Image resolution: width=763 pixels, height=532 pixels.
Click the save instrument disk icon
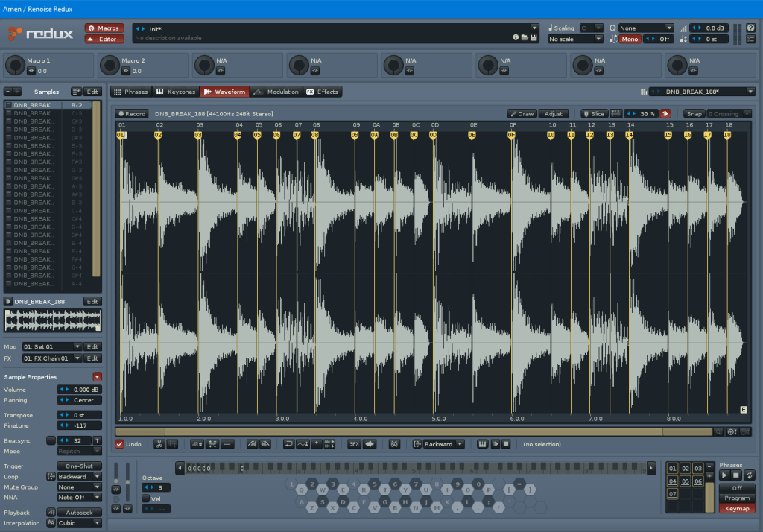[x=534, y=37]
